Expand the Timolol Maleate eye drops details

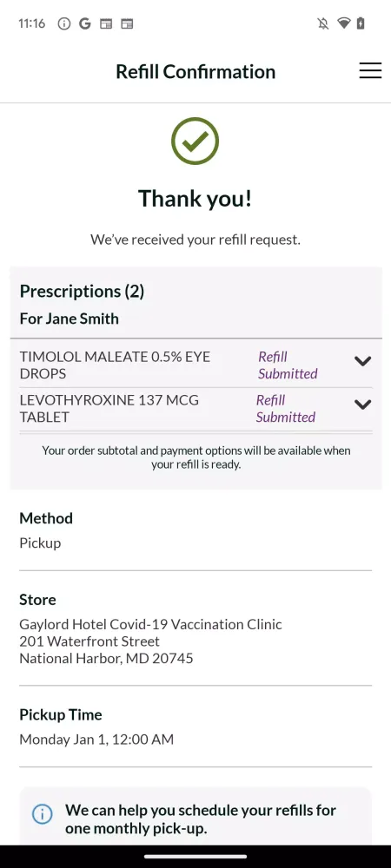362,361
